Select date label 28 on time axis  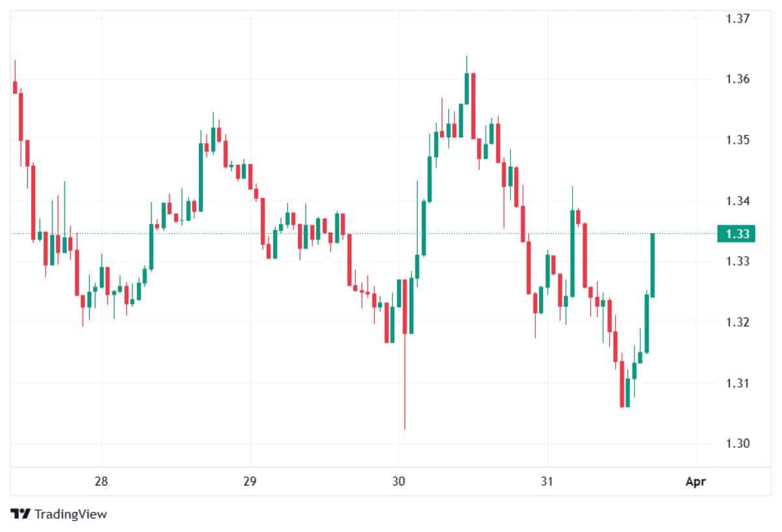(101, 482)
